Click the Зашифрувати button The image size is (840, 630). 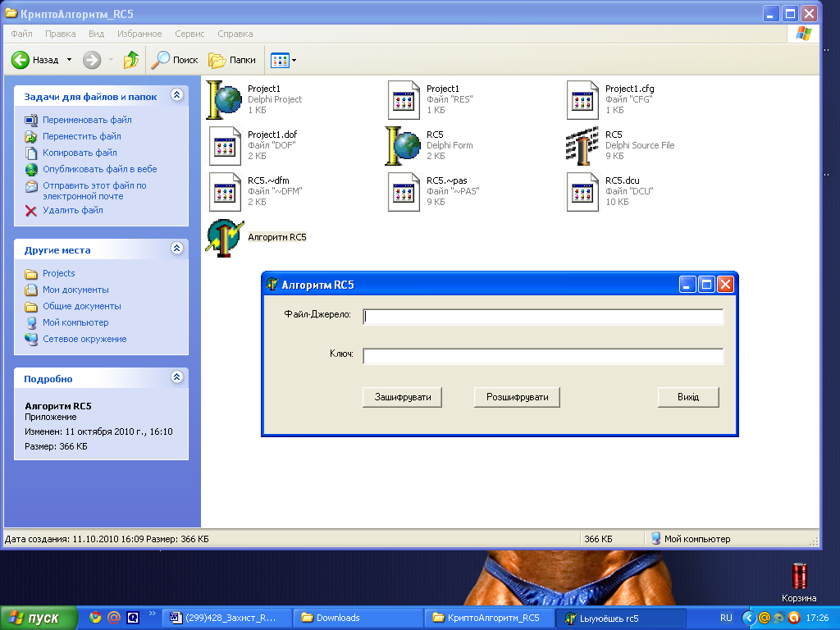(402, 398)
